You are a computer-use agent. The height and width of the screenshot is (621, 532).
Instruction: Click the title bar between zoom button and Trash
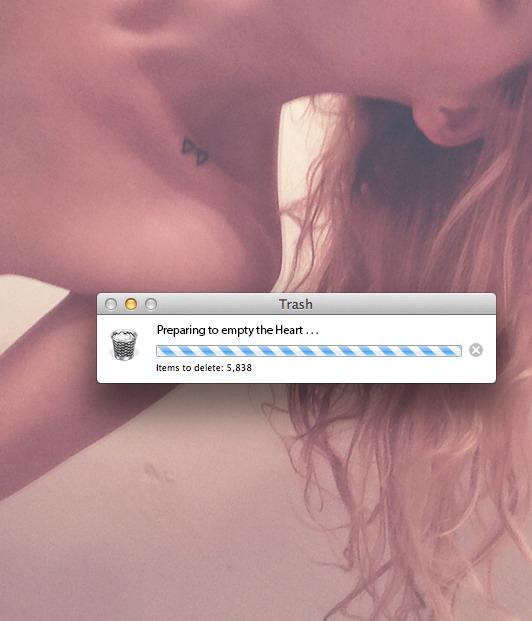[x=218, y=304]
